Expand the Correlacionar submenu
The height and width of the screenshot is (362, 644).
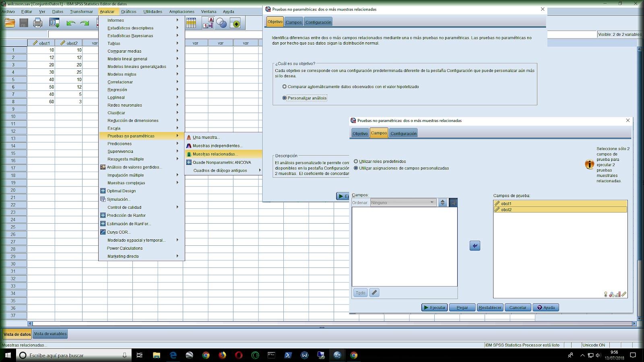(142, 82)
